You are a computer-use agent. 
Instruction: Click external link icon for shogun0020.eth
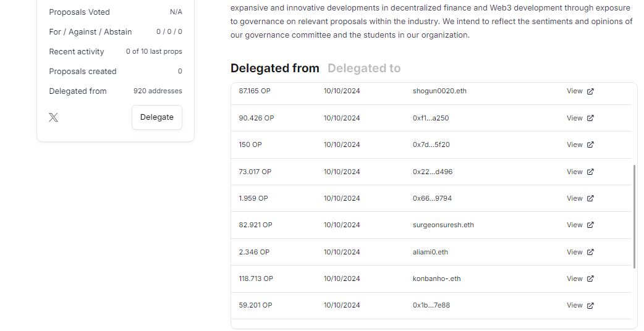click(x=590, y=91)
